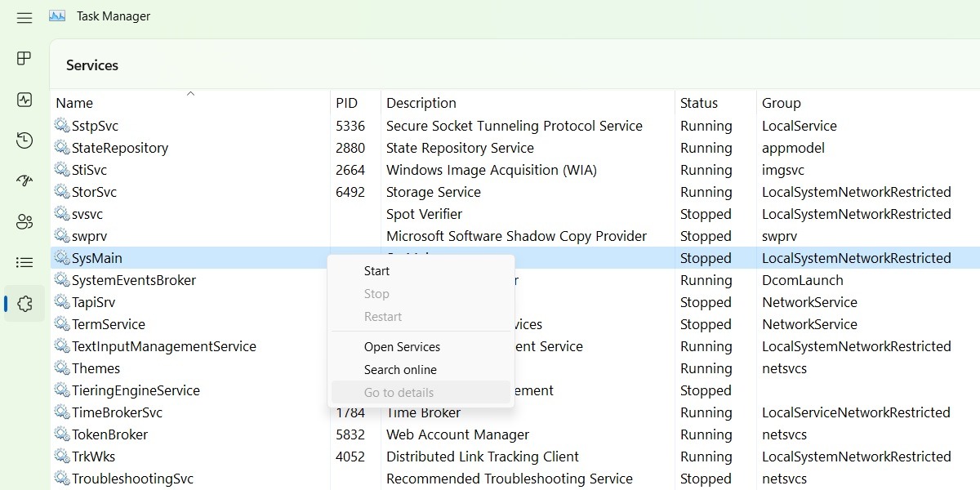Choose Open Services from the context menu

point(402,346)
